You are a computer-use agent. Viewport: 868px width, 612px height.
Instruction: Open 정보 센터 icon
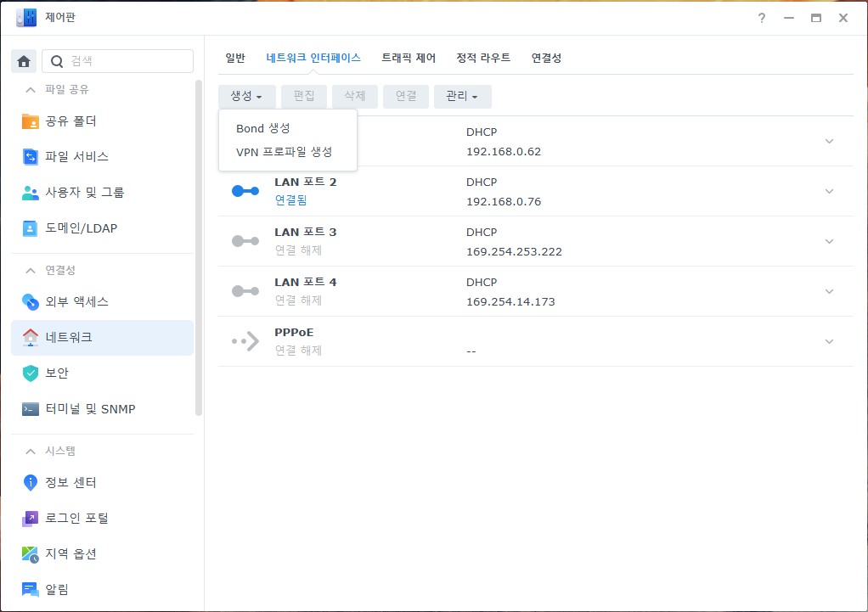[x=30, y=482]
